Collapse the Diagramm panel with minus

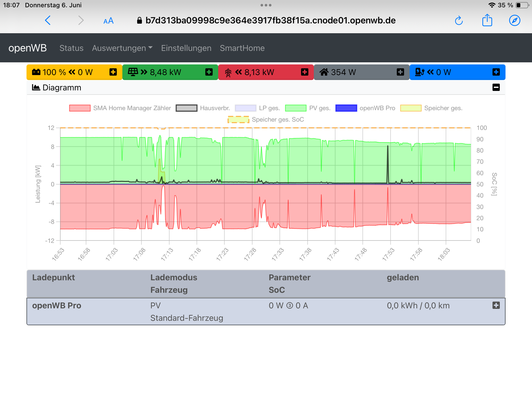coord(496,87)
